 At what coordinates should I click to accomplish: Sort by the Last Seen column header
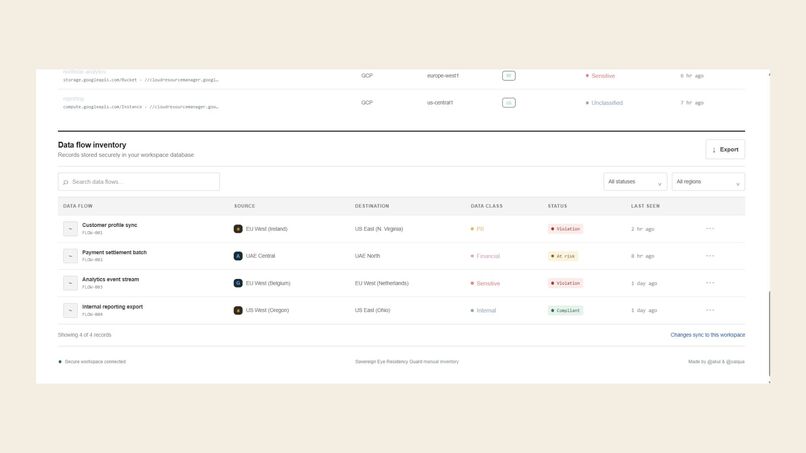coord(645,206)
